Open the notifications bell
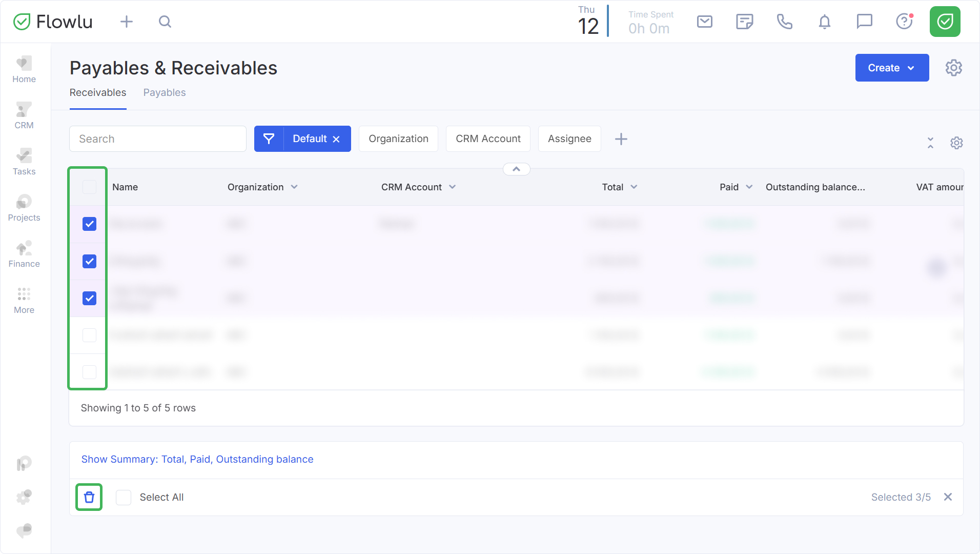Image resolution: width=980 pixels, height=554 pixels. point(824,22)
